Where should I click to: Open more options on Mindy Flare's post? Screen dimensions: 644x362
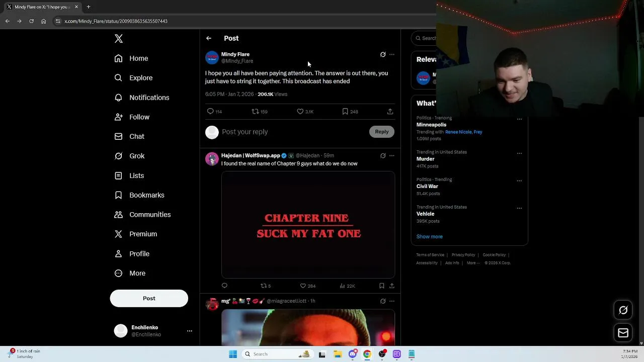392,54
